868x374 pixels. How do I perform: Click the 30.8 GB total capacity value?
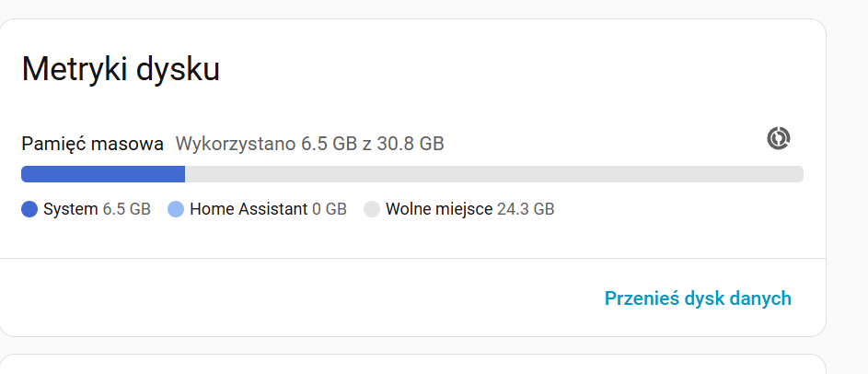click(411, 144)
